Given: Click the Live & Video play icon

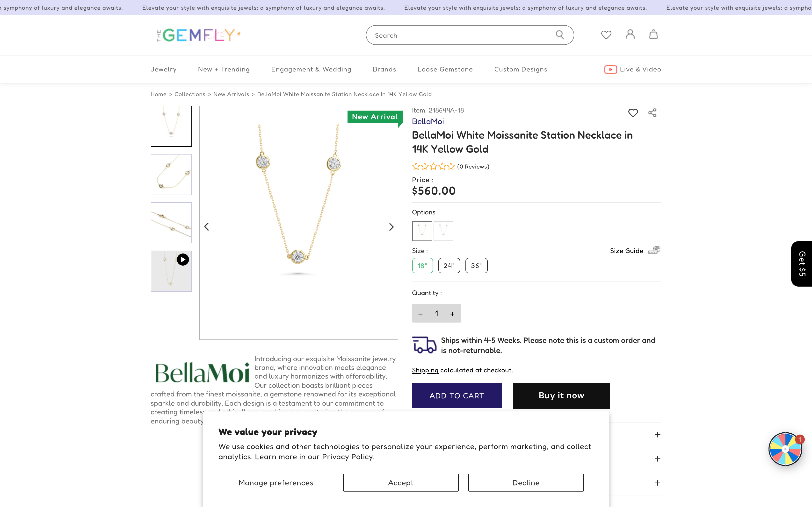Looking at the screenshot, I should [611, 70].
